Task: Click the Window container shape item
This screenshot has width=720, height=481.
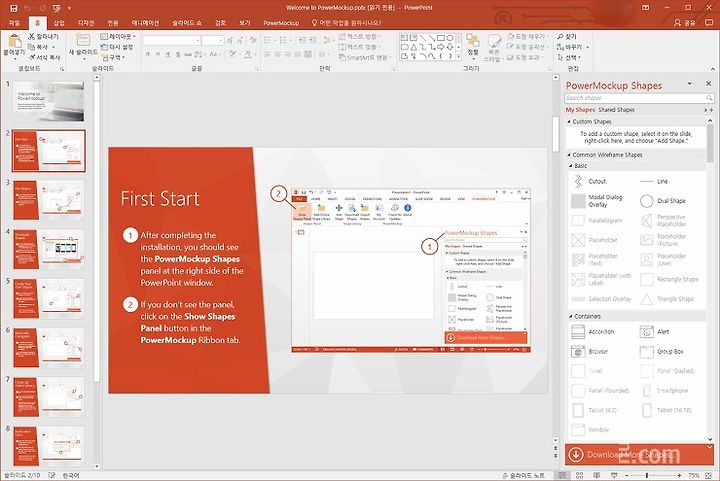Action: point(590,430)
